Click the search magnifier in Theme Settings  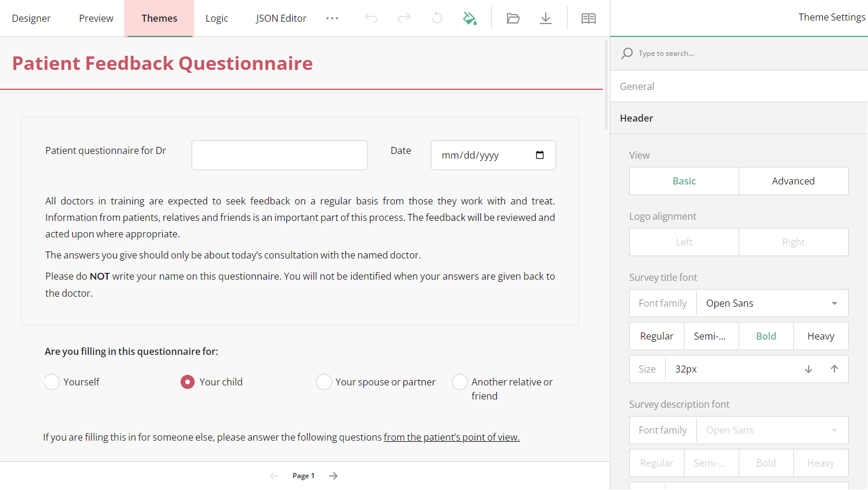(x=627, y=53)
